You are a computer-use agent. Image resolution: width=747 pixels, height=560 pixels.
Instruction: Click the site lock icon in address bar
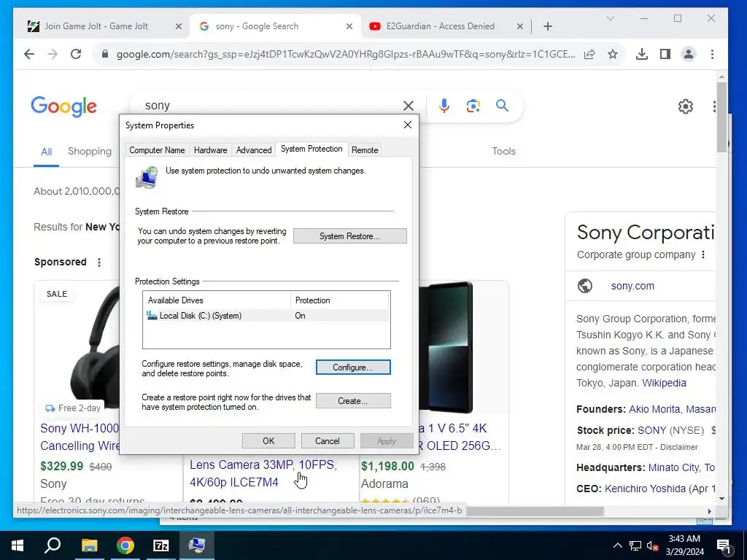click(105, 54)
